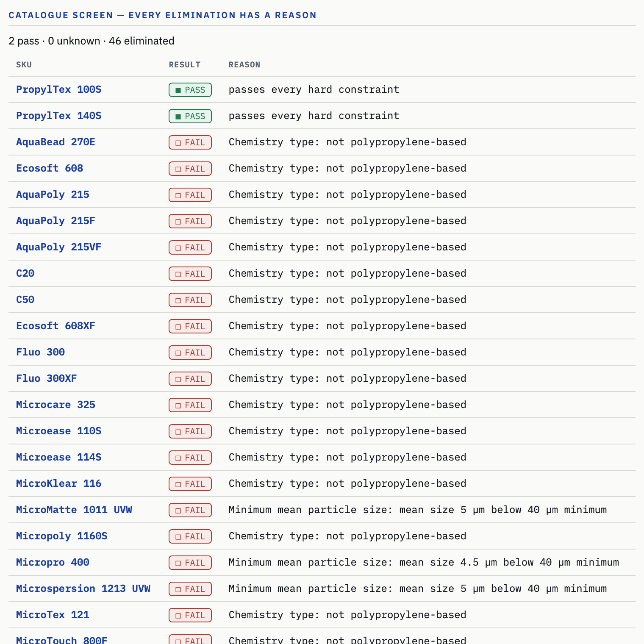Image resolution: width=644 pixels, height=644 pixels.
Task: Click the FAIL badge for Micropoly 1160S
Action: click(190, 536)
